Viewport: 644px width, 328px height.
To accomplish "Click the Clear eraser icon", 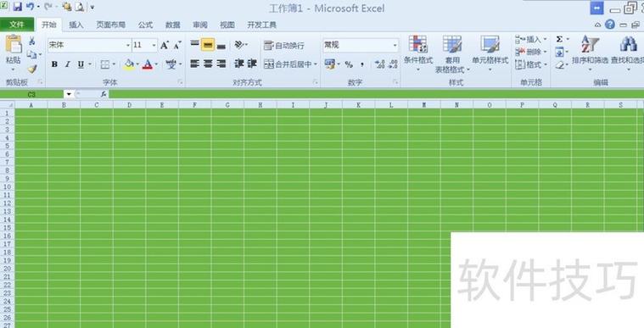I will pos(559,65).
